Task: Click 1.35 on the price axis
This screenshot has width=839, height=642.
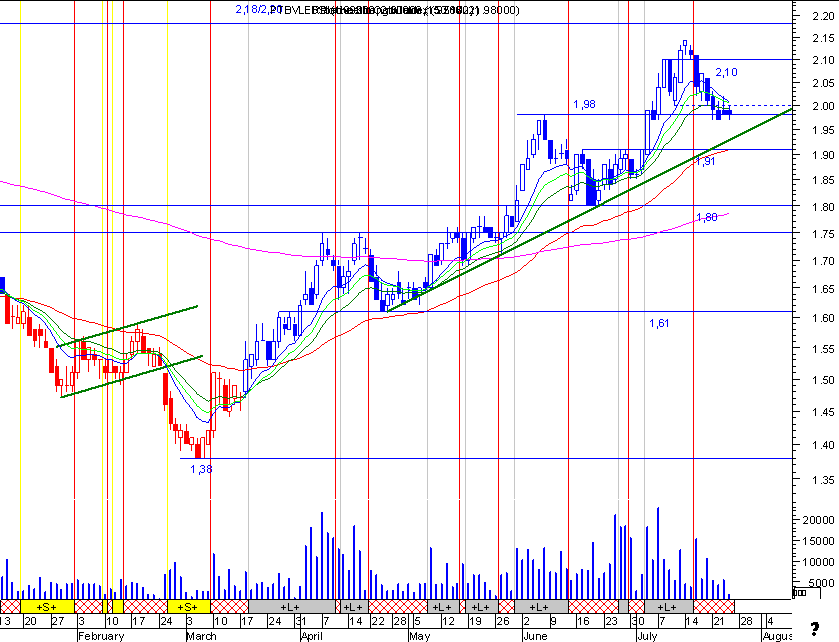Action: 823,480
